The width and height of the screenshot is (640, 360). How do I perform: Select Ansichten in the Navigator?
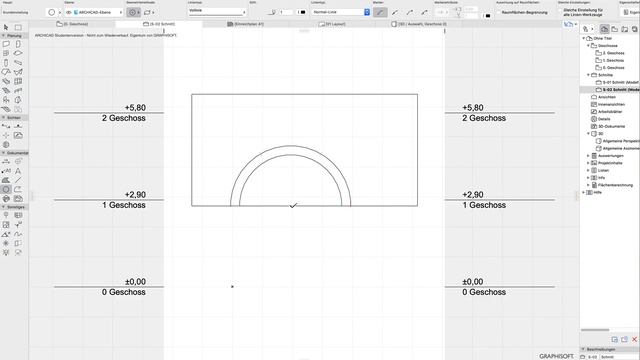[603, 97]
